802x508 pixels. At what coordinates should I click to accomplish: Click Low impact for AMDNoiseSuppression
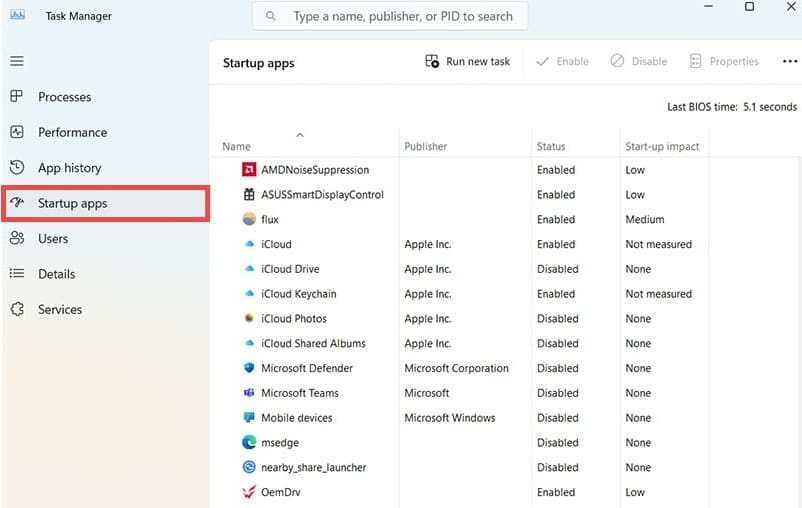(635, 170)
